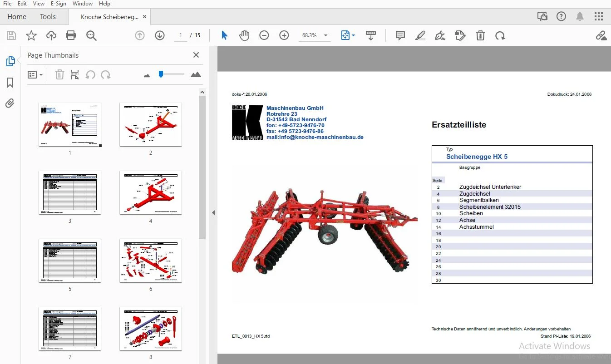
Task: Open the E-Sign menu
Action: coord(58,4)
